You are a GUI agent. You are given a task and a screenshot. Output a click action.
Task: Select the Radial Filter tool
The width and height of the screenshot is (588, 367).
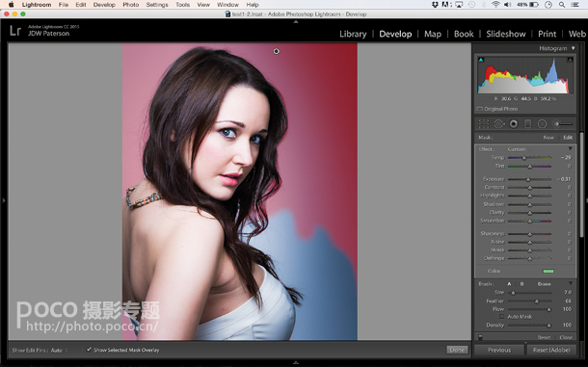[542, 123]
